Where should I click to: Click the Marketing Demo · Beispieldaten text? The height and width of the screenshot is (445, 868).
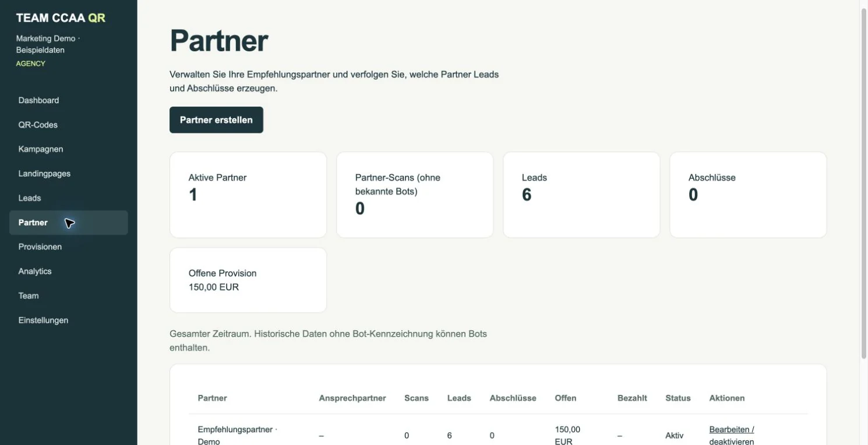pyautogui.click(x=48, y=44)
